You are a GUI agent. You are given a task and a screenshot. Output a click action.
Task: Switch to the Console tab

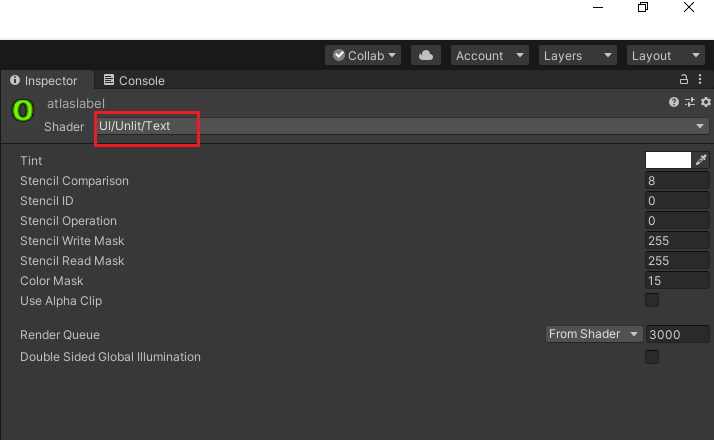tap(134, 81)
